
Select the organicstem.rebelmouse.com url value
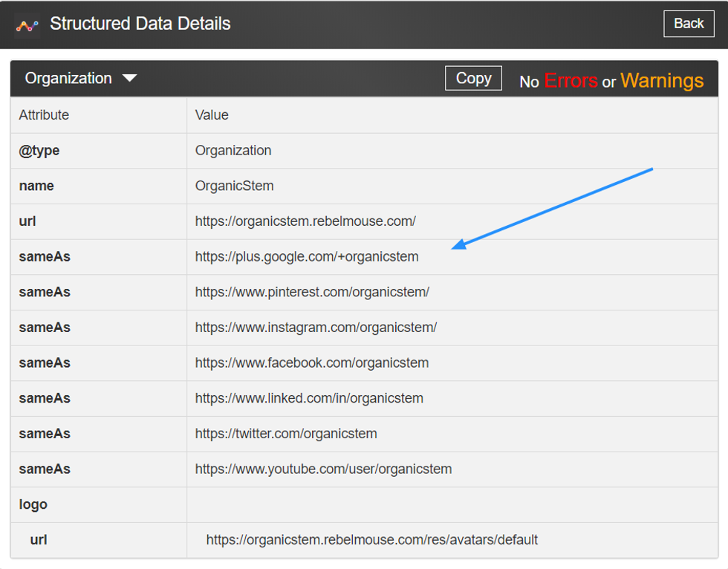[x=305, y=221]
